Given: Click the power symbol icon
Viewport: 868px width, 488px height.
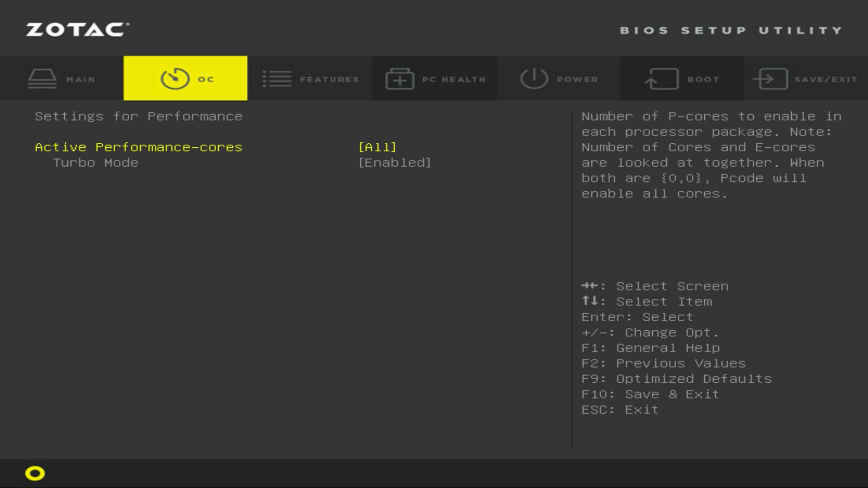Looking at the screenshot, I should pyautogui.click(x=533, y=79).
